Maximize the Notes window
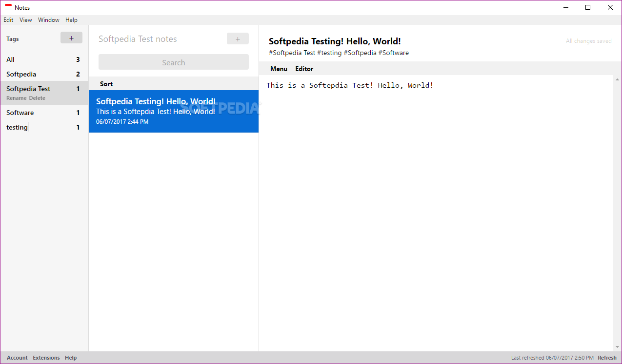This screenshot has height=364, width=622. click(588, 7)
